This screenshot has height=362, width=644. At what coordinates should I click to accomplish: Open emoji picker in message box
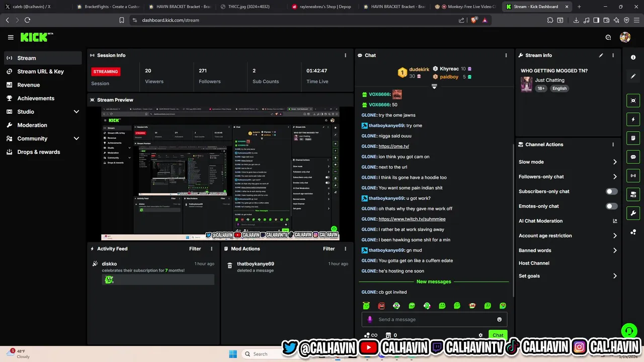[499, 319]
